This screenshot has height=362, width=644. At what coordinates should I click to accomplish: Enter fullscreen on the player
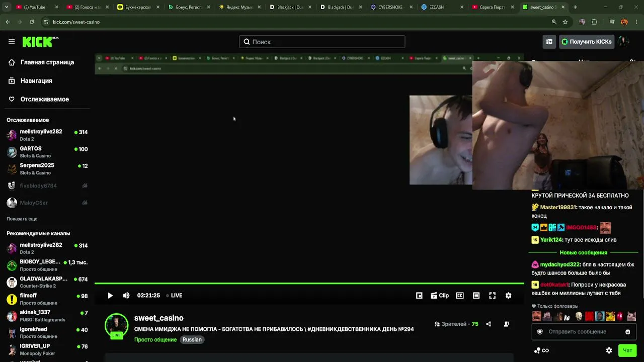click(493, 296)
